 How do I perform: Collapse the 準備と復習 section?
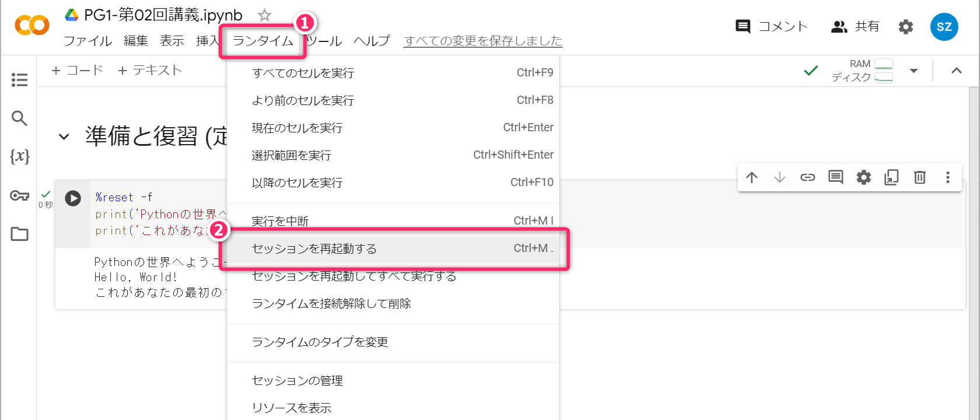(64, 137)
